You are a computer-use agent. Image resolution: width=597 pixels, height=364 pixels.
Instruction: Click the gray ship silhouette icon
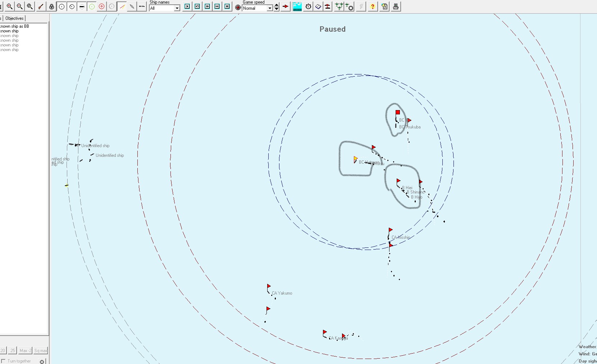pos(132,6)
